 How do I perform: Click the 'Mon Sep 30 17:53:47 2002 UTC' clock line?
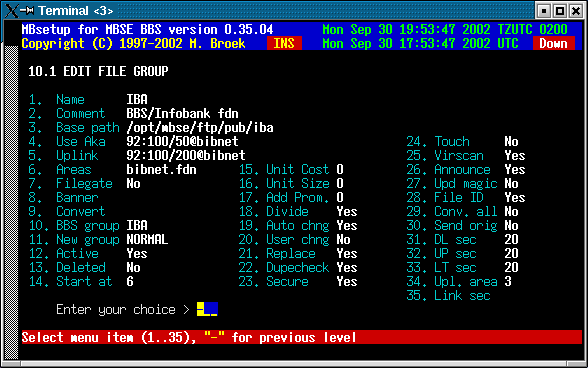point(420,44)
